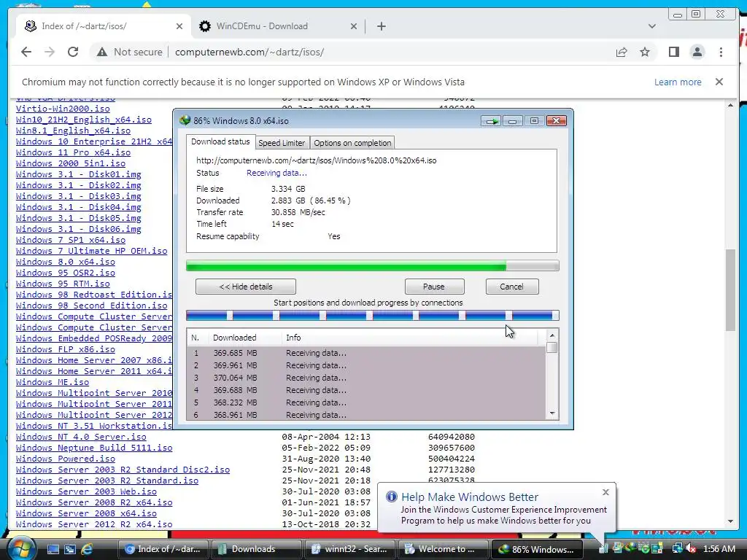The height and width of the screenshot is (560, 747).
Task: Click the share page icon in address bar
Action: pos(622,52)
